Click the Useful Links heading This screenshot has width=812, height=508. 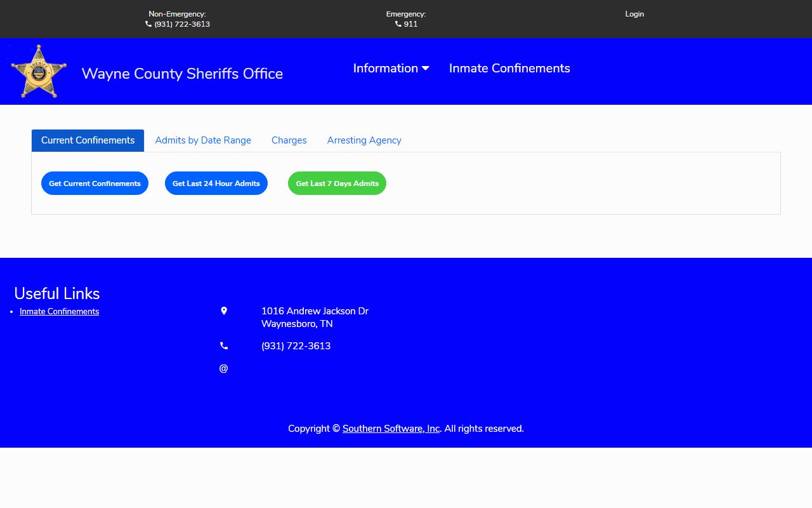pyautogui.click(x=57, y=293)
